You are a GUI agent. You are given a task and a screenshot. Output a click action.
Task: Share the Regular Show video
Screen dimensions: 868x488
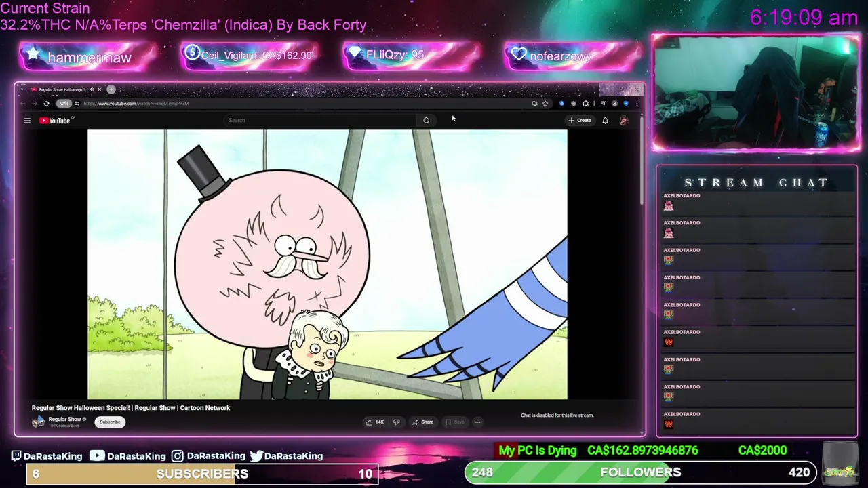pos(422,422)
